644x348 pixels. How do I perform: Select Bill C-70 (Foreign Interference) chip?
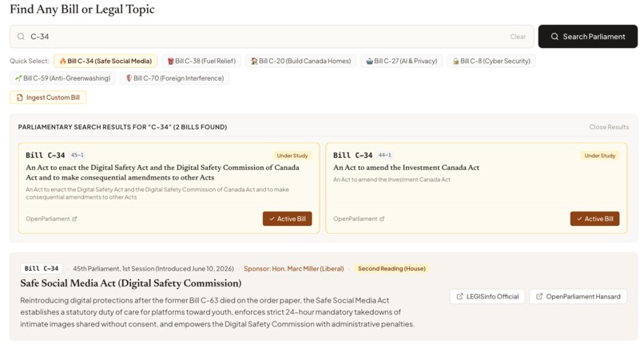click(174, 78)
